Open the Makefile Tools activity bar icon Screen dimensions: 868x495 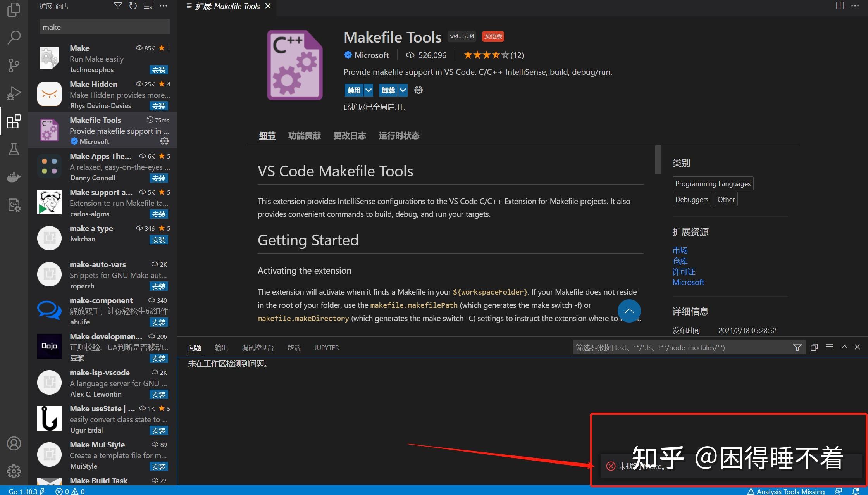point(14,205)
